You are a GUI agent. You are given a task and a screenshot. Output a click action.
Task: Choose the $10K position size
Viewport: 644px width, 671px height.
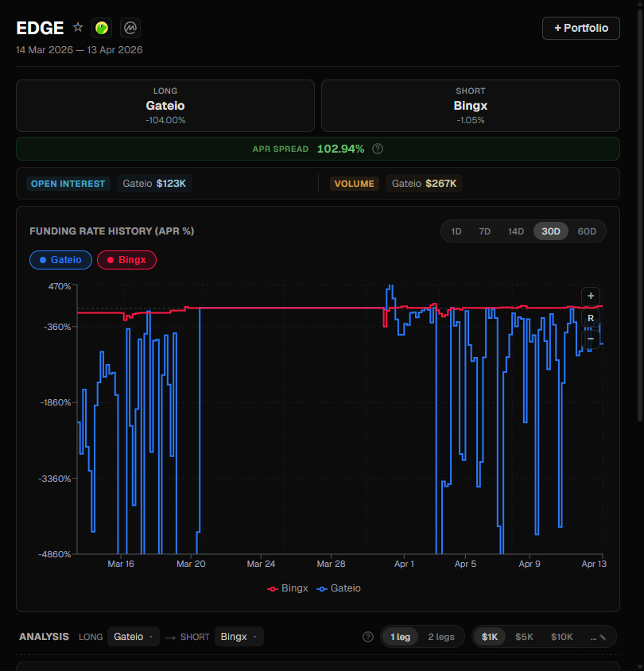coord(561,637)
